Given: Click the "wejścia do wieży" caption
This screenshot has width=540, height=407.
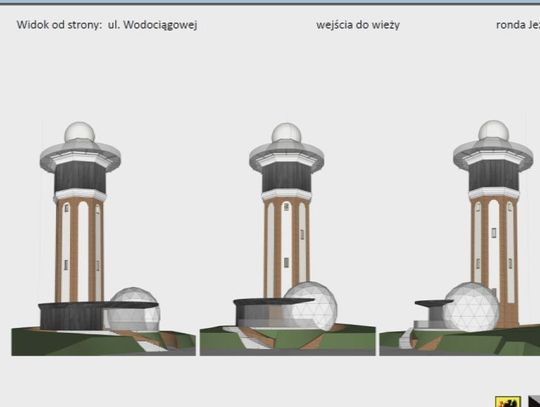Looking at the screenshot, I should click(358, 25).
